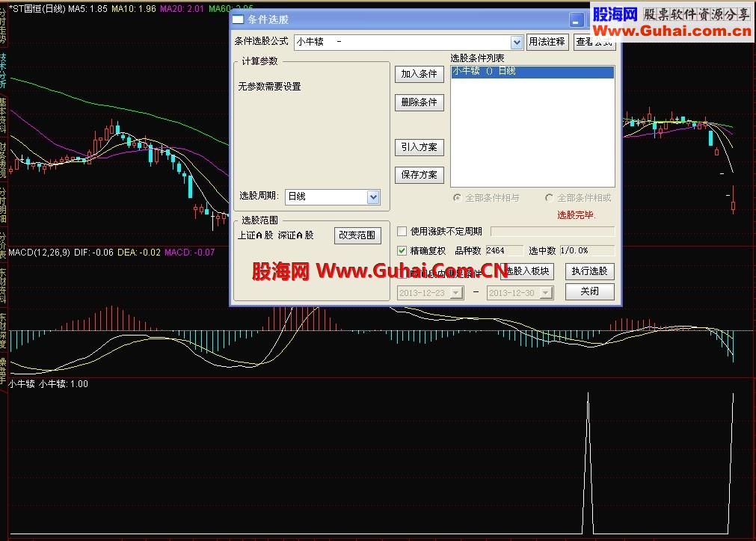
Task: Click the DIF: -0.06 value
Action: [x=93, y=253]
